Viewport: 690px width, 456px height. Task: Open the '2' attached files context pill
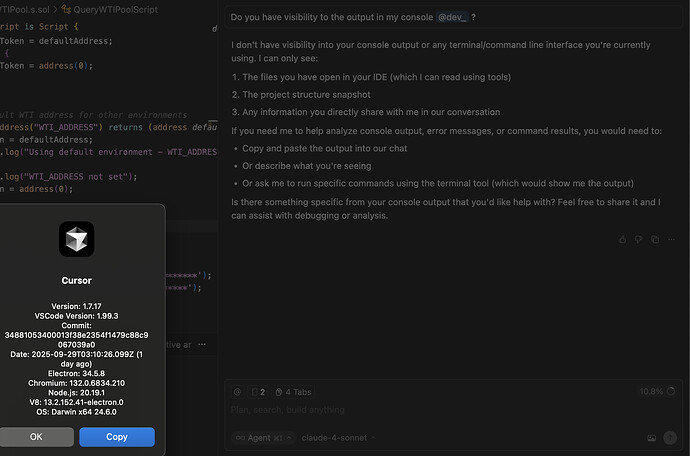pyautogui.click(x=258, y=392)
